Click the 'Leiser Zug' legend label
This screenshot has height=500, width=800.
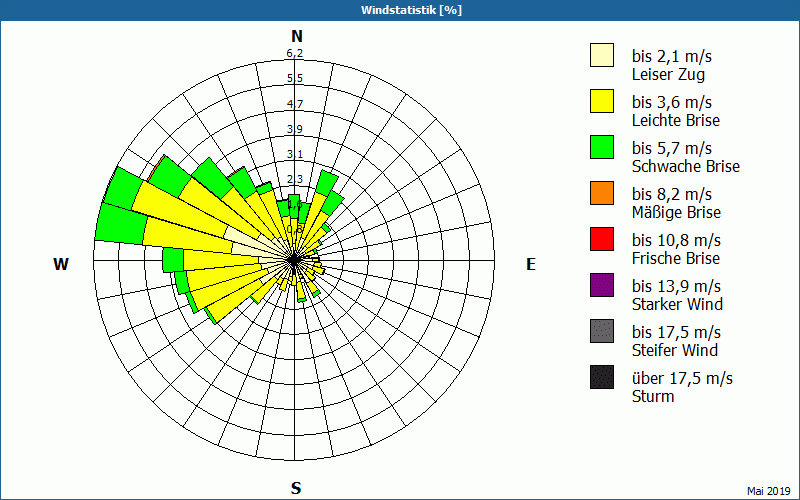(668, 75)
